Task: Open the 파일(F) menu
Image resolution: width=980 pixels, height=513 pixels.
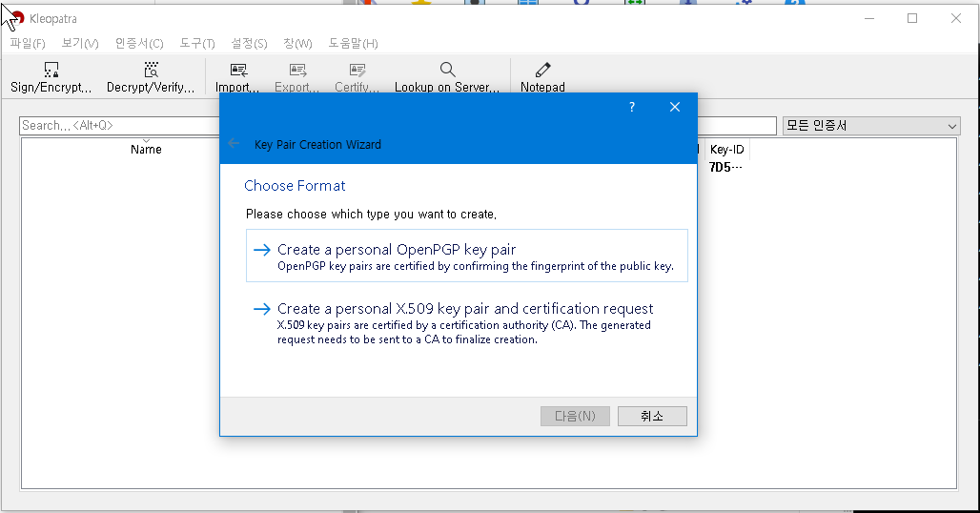Action: pos(28,43)
